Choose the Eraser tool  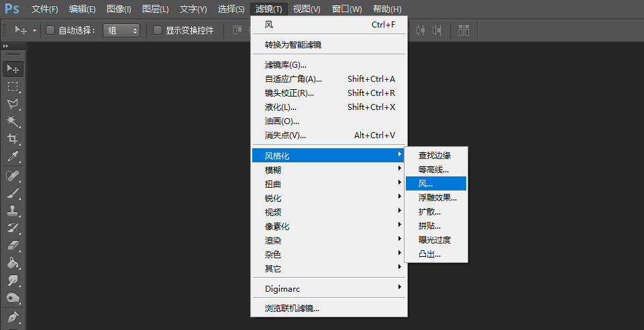pos(13,245)
